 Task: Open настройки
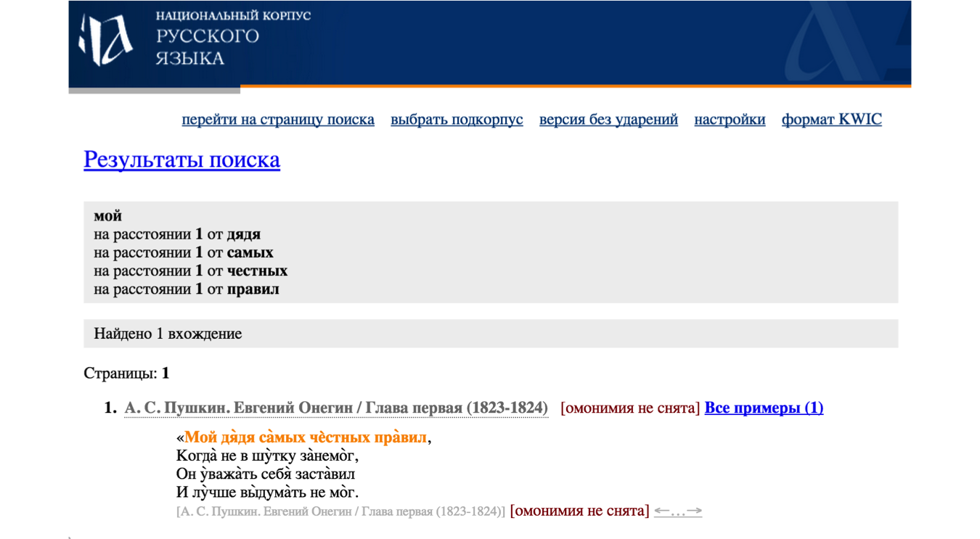point(730,120)
